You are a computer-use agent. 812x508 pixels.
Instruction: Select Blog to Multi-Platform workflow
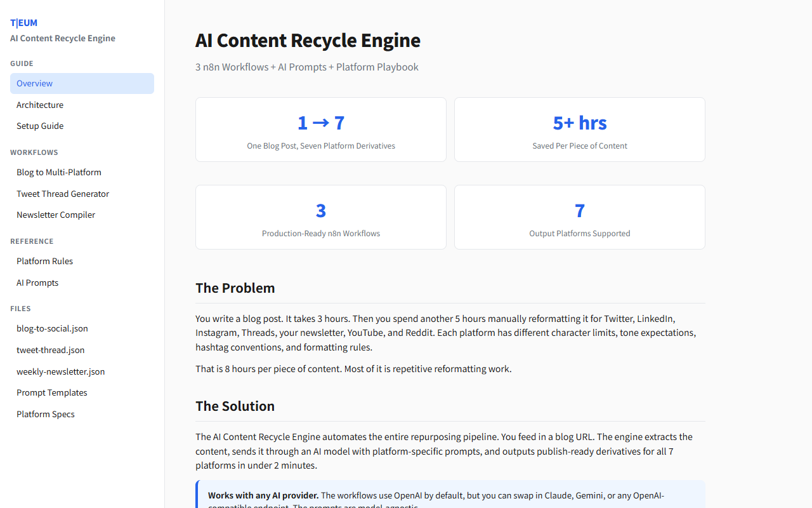pyautogui.click(x=59, y=172)
